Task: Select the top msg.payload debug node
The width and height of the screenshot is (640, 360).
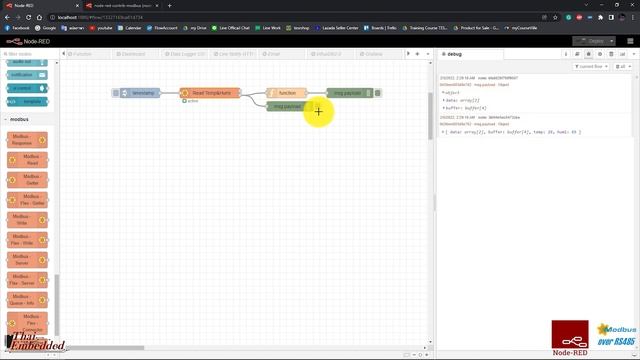Action: coord(350,93)
